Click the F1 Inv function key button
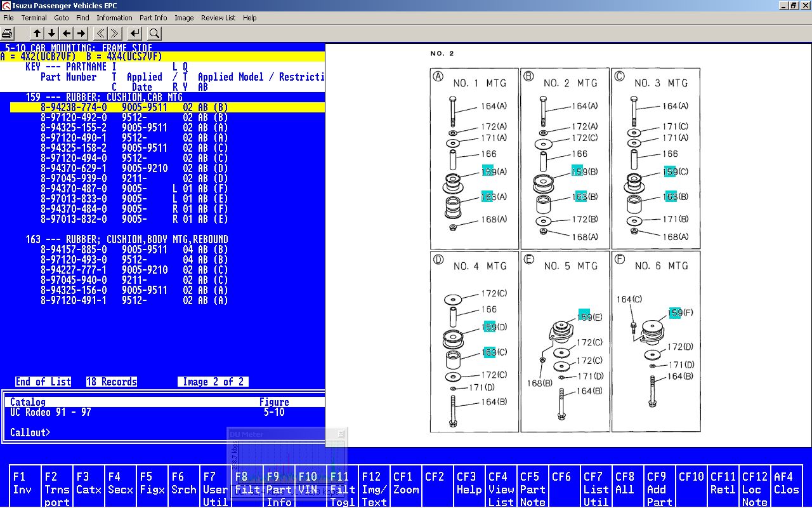 [25, 486]
